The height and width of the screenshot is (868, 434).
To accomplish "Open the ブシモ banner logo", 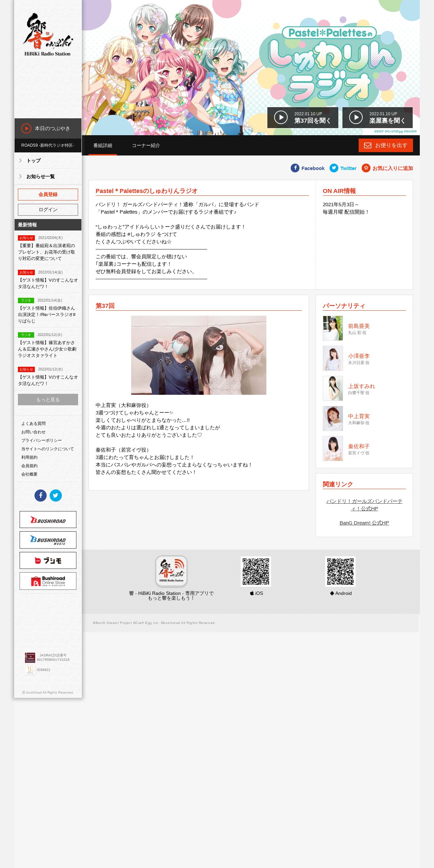I will 48,560.
